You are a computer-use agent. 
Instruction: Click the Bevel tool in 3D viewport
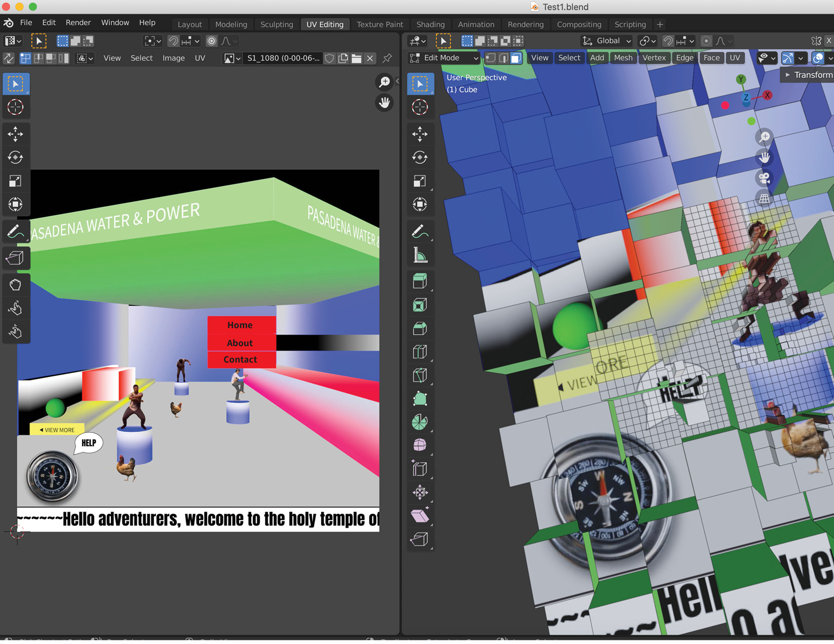[x=420, y=328]
